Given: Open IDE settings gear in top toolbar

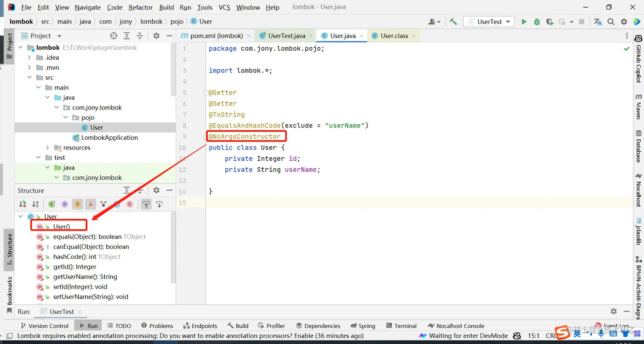Looking at the screenshot, I should tap(624, 22).
